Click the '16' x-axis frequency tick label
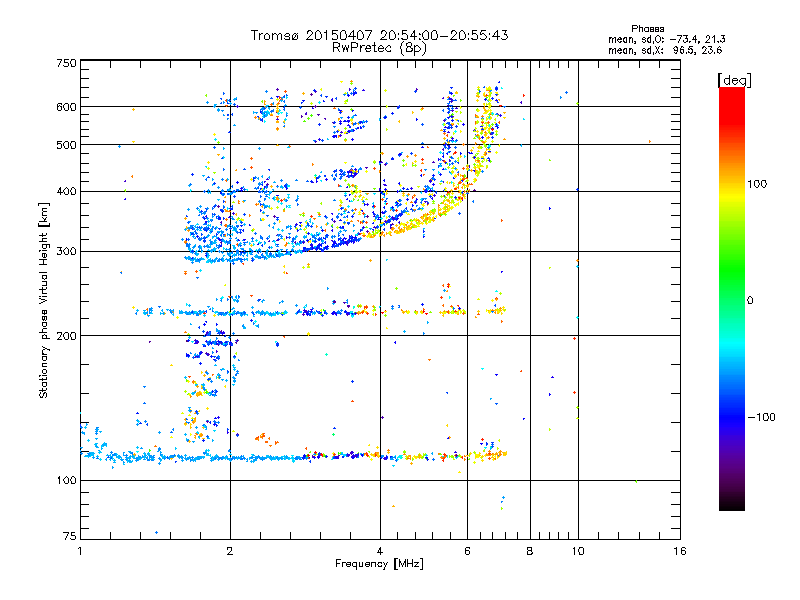This screenshot has height=600, width=800. [x=680, y=551]
